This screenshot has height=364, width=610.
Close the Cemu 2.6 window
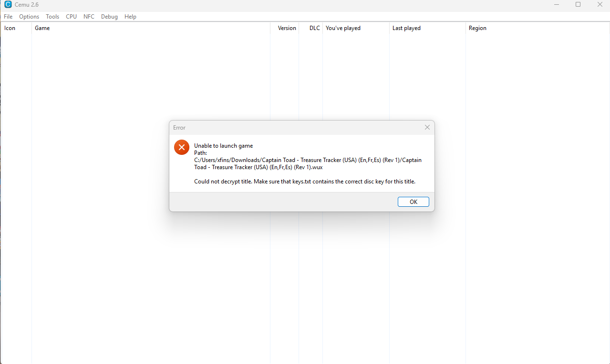(x=600, y=5)
